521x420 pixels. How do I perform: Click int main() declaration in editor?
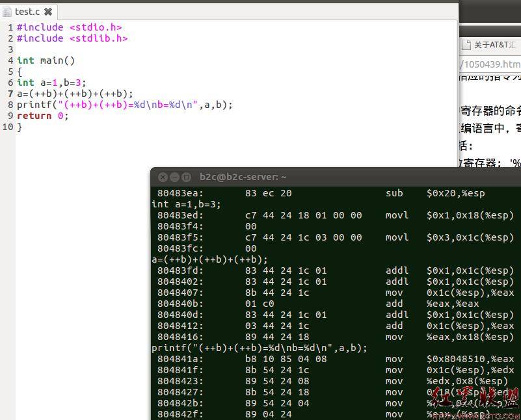point(46,60)
